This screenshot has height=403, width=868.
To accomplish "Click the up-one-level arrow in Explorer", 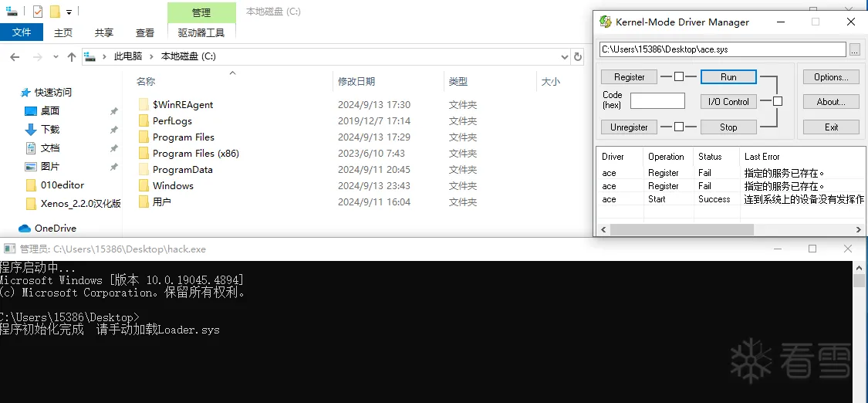I will [x=72, y=56].
